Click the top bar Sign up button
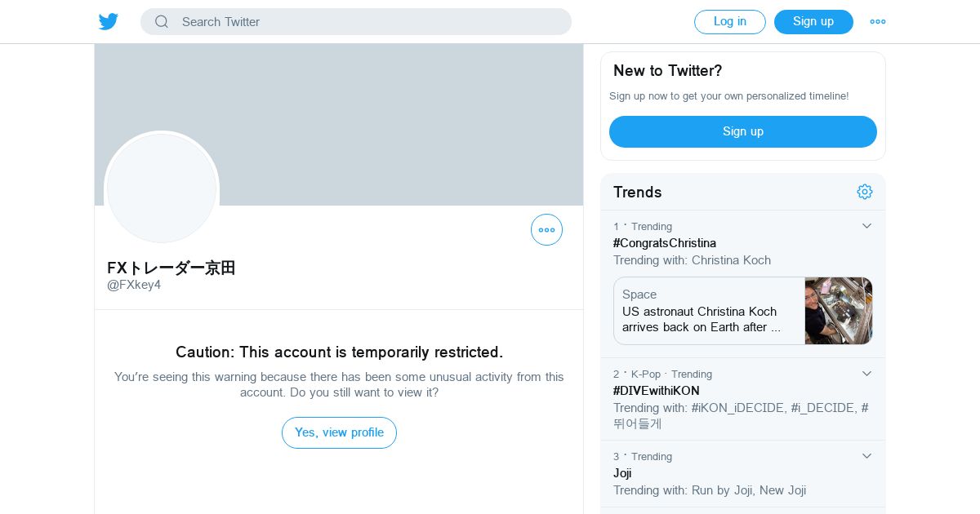Screen dimensions: 980x514 [x=813, y=22]
